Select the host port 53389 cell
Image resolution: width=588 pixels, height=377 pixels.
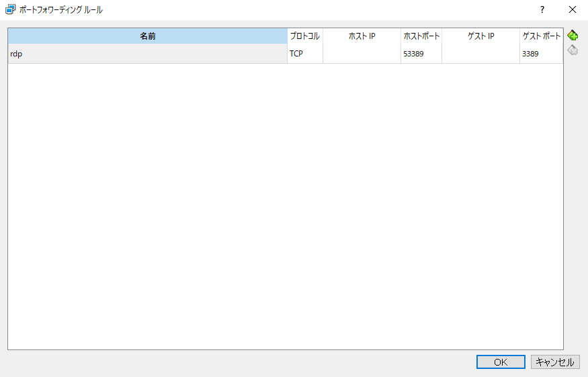coord(421,54)
